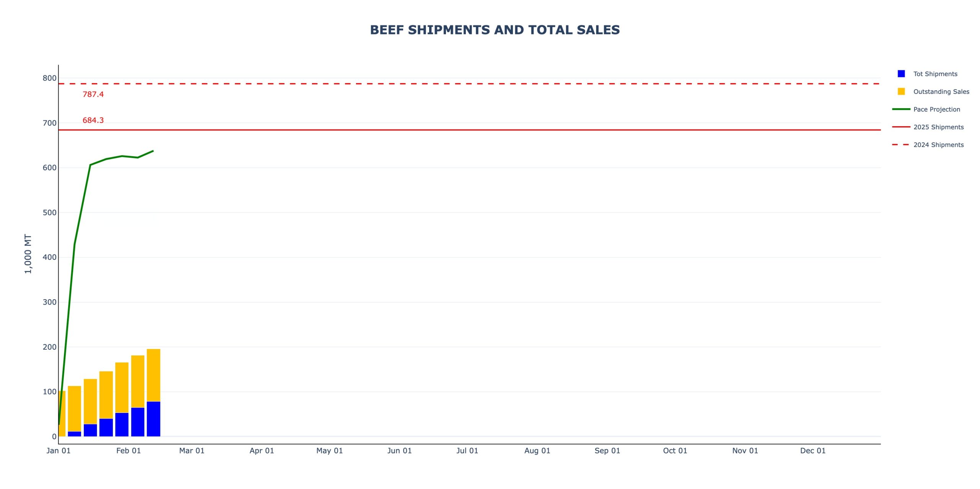The image size is (980, 489).
Task: Click the solid red 2025 Shipments legend icon
Action: pyautogui.click(x=901, y=127)
